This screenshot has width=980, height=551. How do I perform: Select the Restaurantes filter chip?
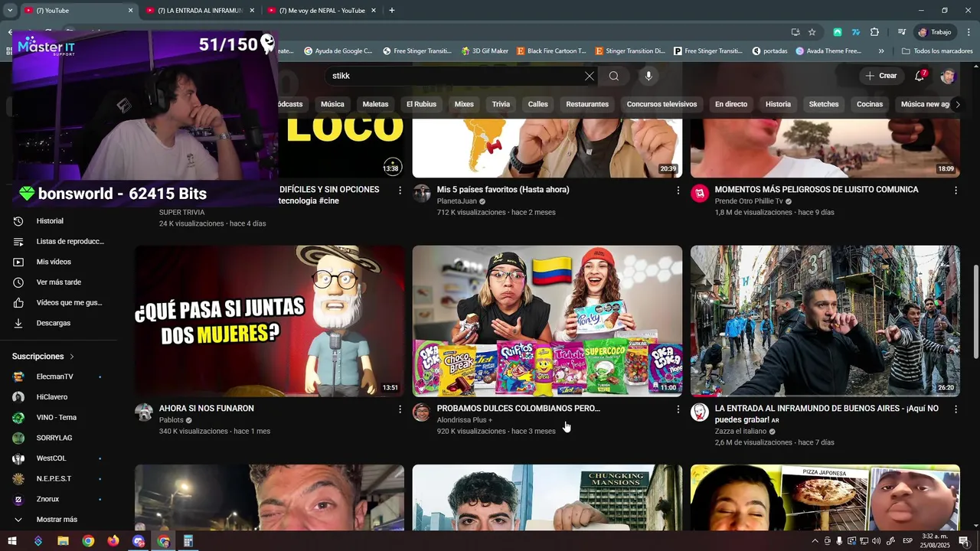click(587, 104)
